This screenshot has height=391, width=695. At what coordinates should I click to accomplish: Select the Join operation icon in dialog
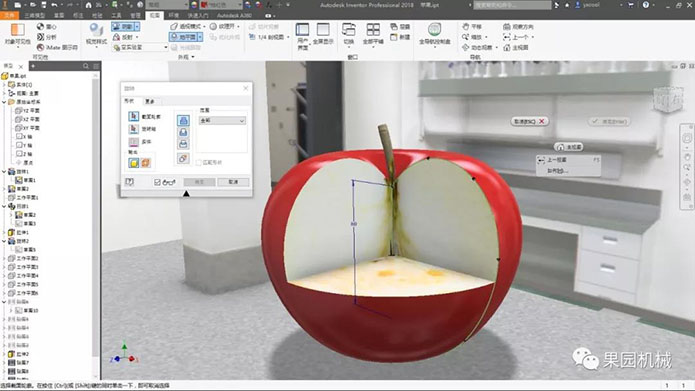coord(183,120)
